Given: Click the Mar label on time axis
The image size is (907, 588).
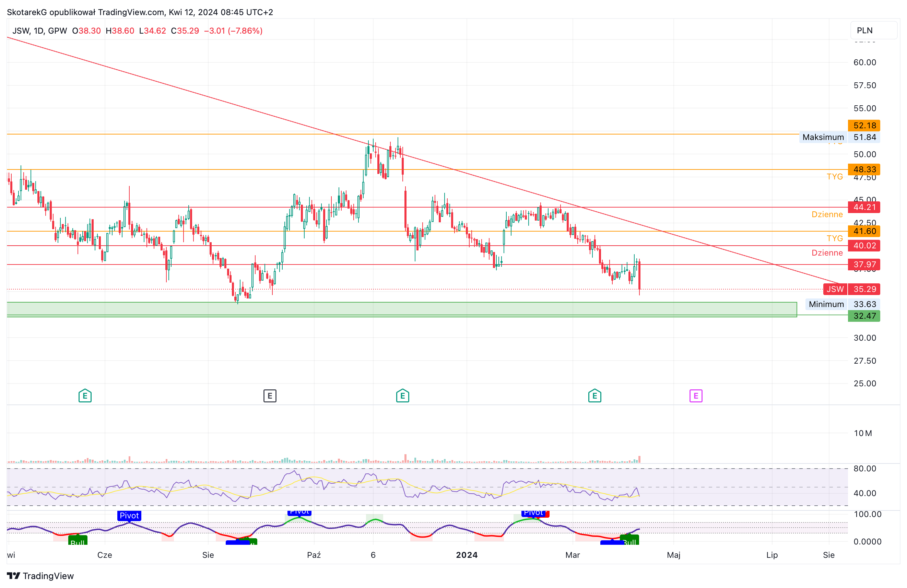Looking at the screenshot, I should point(573,555).
